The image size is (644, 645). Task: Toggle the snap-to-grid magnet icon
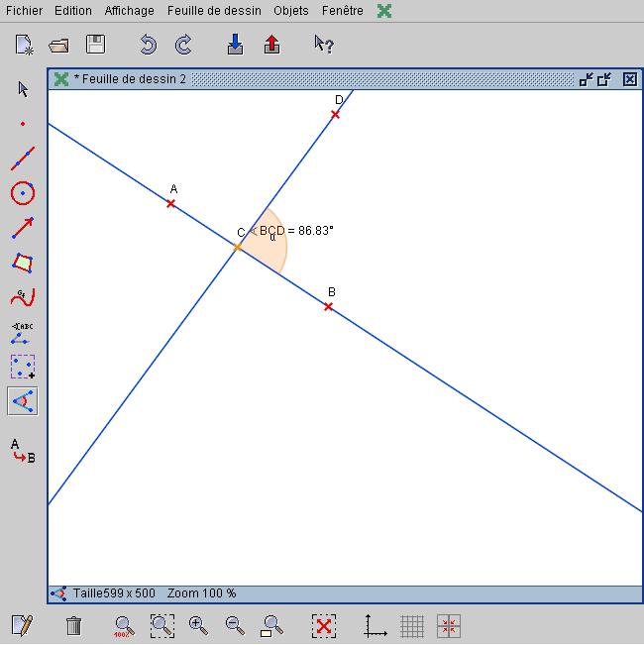click(449, 626)
